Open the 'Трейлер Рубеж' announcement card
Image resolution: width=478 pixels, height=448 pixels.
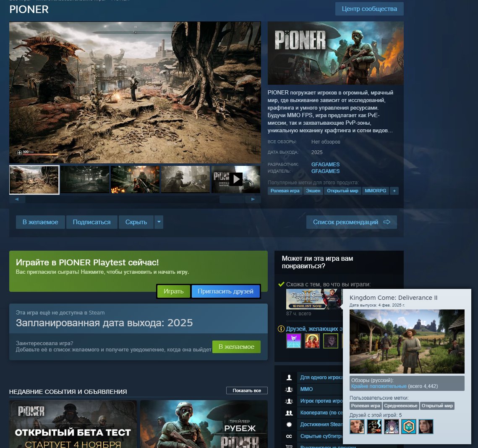(x=204, y=424)
